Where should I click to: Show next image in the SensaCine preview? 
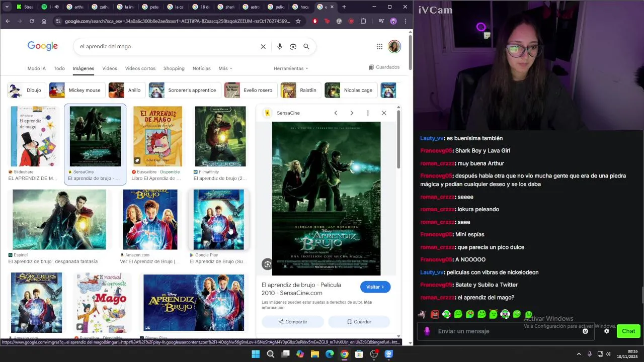coord(352,113)
